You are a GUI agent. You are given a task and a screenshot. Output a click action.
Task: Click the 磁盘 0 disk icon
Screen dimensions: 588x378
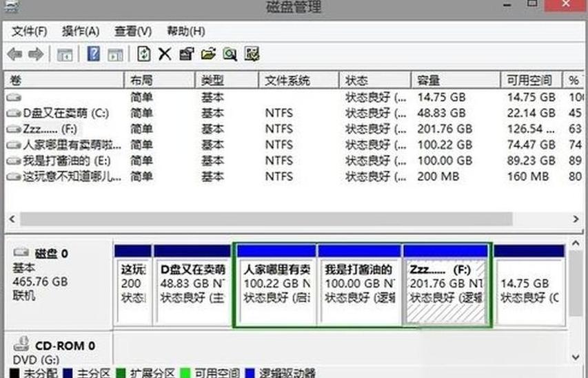point(21,252)
